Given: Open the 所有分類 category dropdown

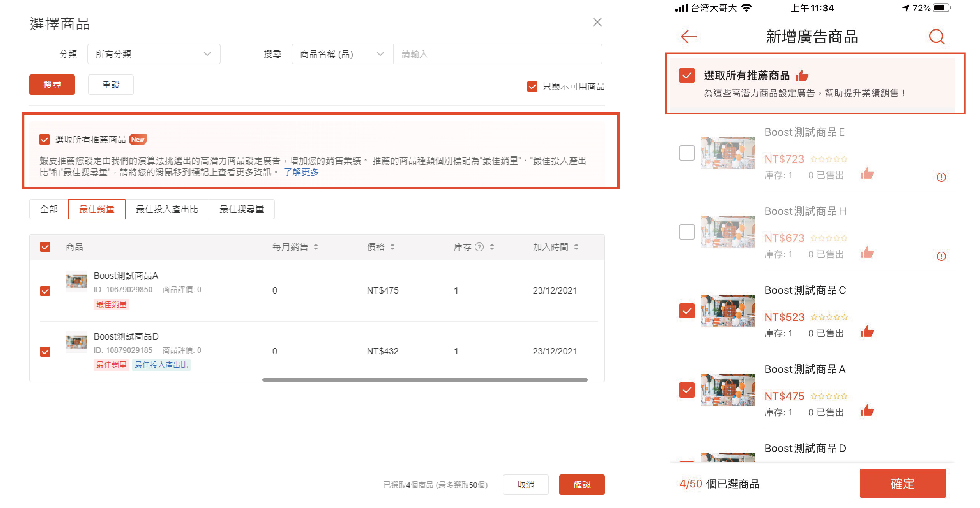Looking at the screenshot, I should 154,54.
